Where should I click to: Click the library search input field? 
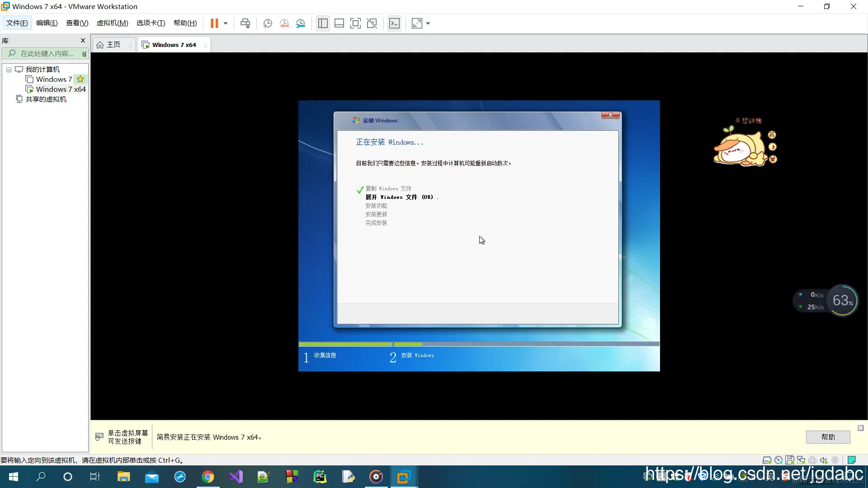coord(47,53)
